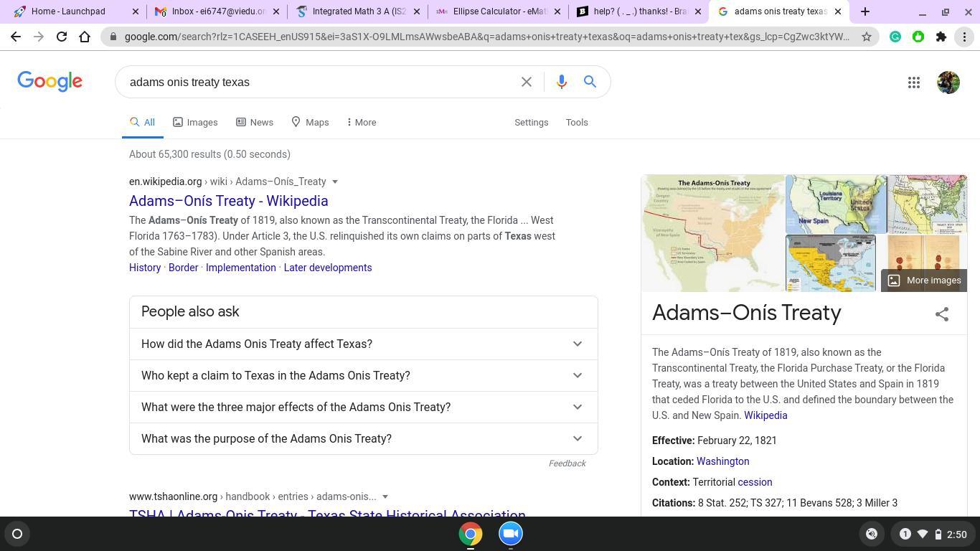Click the muted audio indicator in the tray
980x551 pixels.
872,534
